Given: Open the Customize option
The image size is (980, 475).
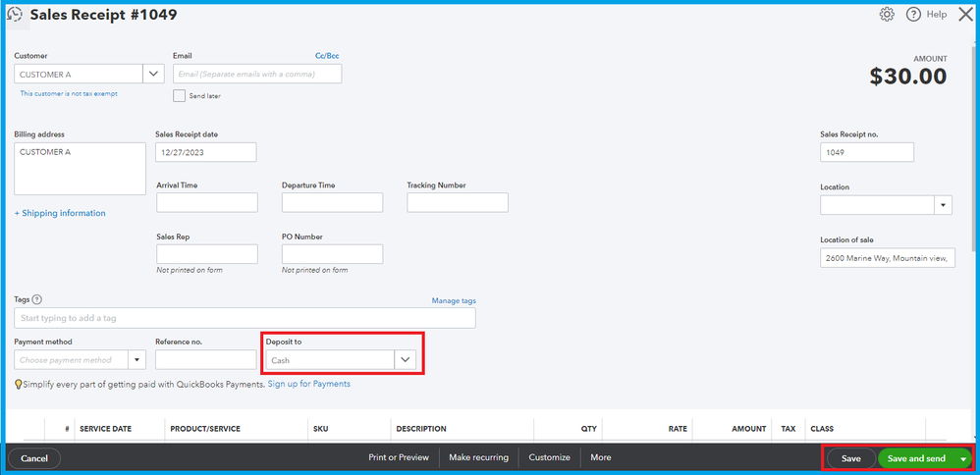Looking at the screenshot, I should click(x=549, y=457).
